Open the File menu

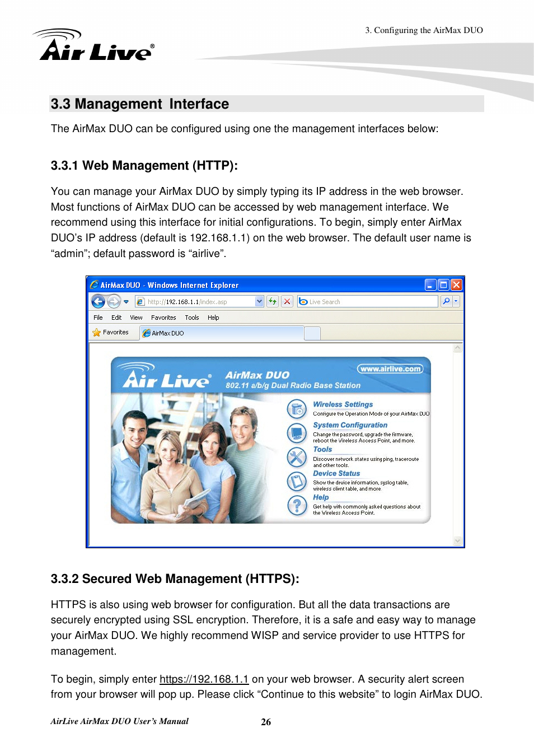click(98, 318)
